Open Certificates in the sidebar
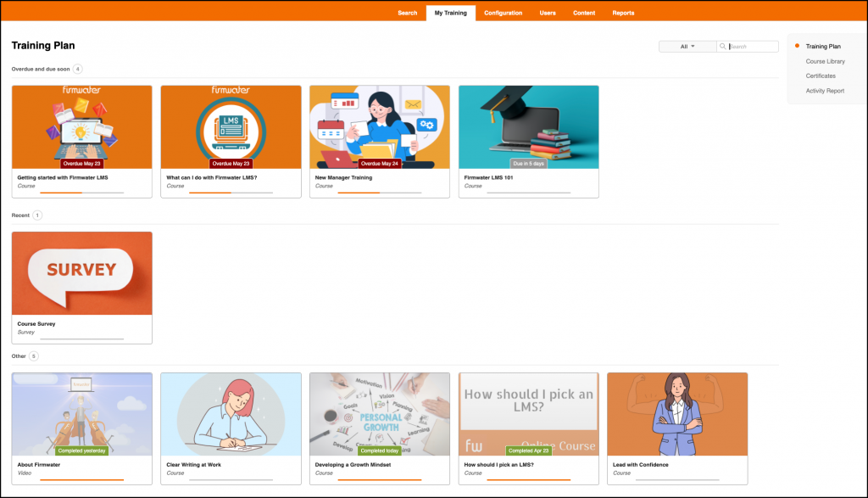Image resolution: width=868 pixels, height=498 pixels. tap(821, 76)
